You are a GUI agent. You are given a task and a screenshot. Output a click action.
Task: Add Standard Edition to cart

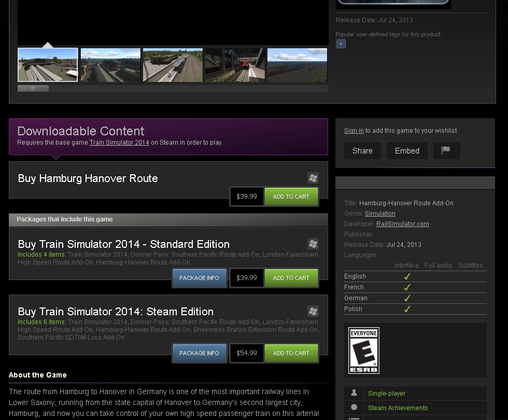pos(291,278)
